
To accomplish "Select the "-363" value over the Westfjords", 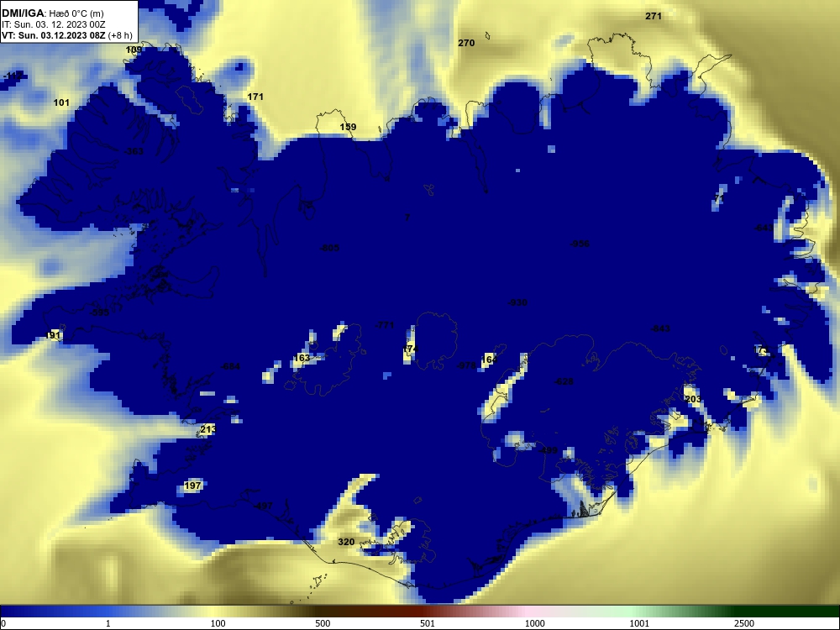I will coord(134,151).
